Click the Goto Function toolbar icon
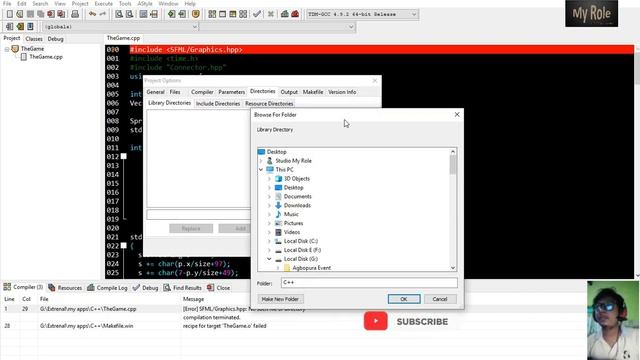 [143, 14]
